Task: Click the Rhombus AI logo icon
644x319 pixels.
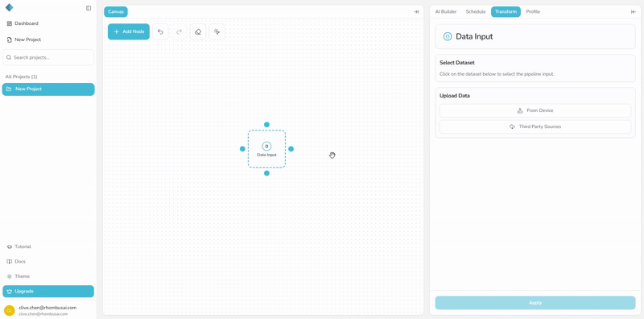Action: (10, 7)
